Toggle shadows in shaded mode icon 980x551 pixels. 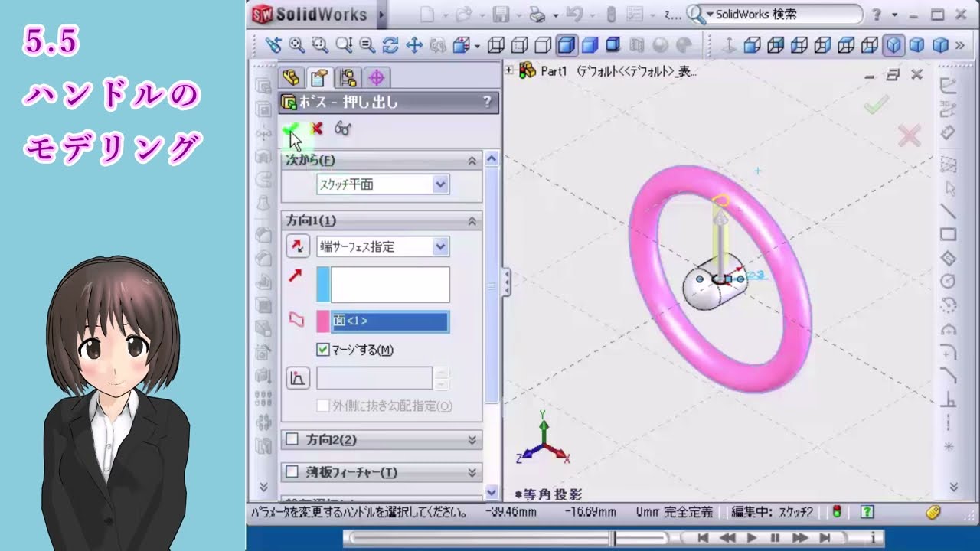[612, 45]
